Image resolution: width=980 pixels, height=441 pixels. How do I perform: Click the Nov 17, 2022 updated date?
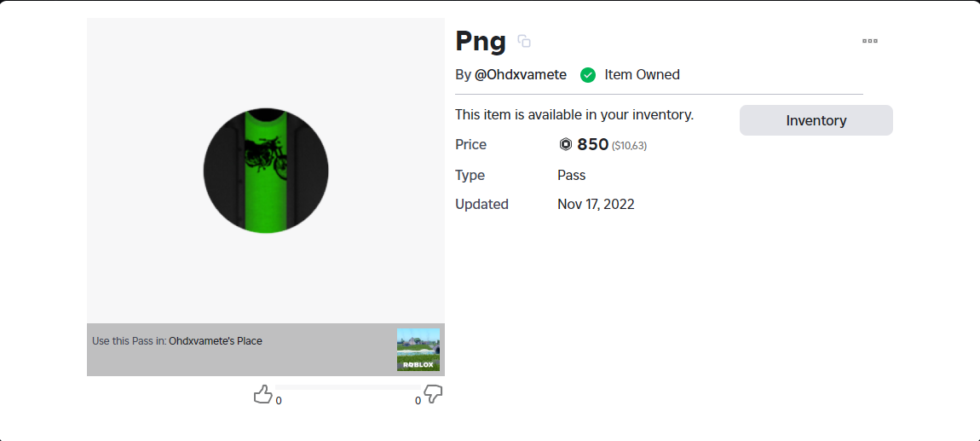(x=596, y=205)
